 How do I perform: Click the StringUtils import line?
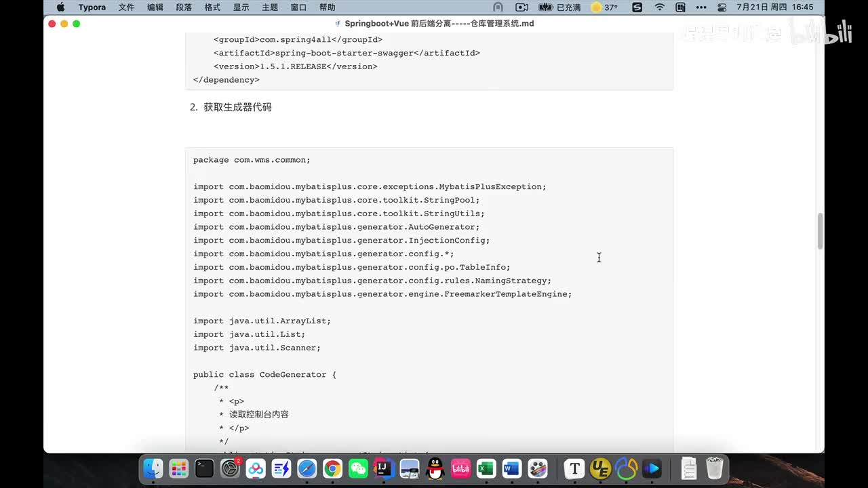pos(339,213)
